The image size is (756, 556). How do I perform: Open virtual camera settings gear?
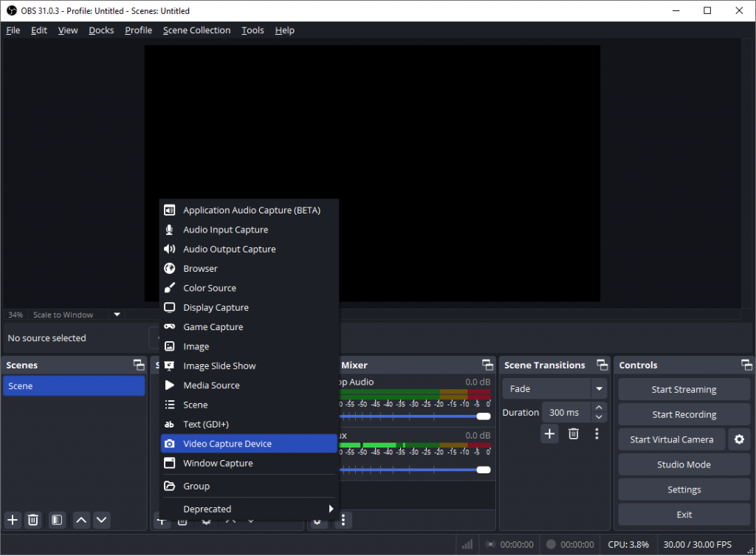click(x=739, y=439)
